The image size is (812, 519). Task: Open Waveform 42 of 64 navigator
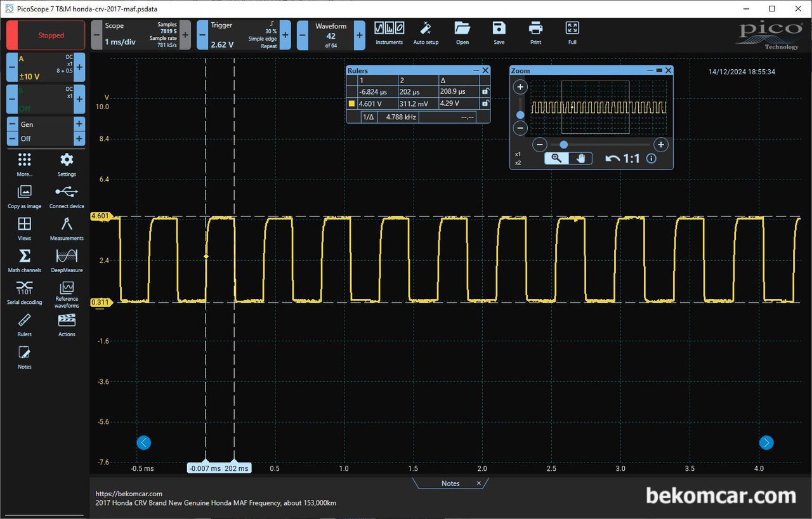click(x=331, y=35)
